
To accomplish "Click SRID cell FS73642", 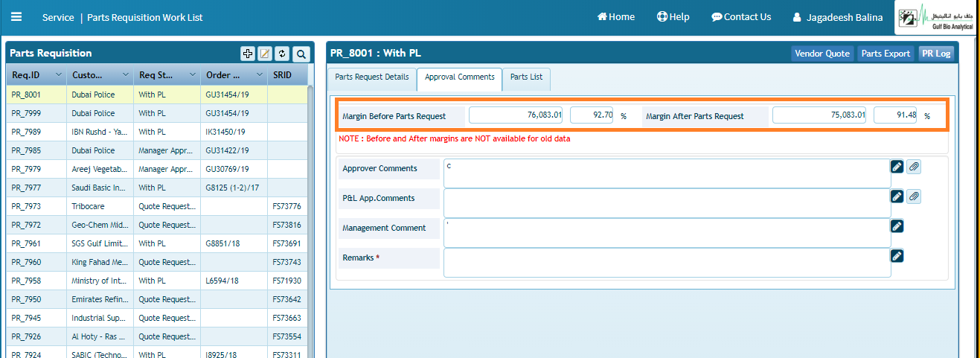I will (x=288, y=299).
